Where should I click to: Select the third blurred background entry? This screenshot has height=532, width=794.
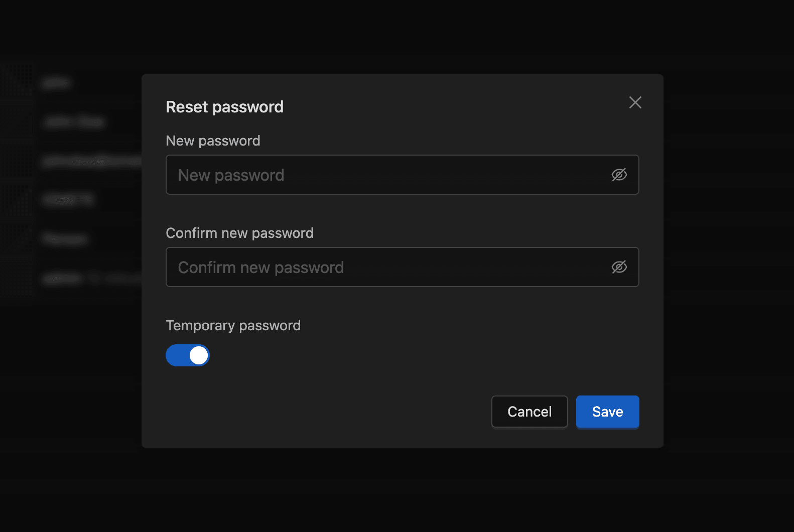coord(90,161)
